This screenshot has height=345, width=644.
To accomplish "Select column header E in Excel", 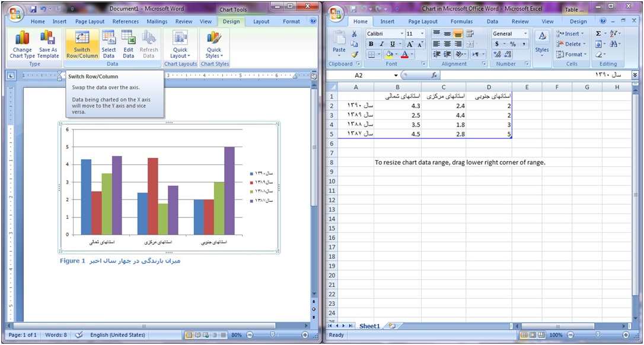I will (x=527, y=87).
